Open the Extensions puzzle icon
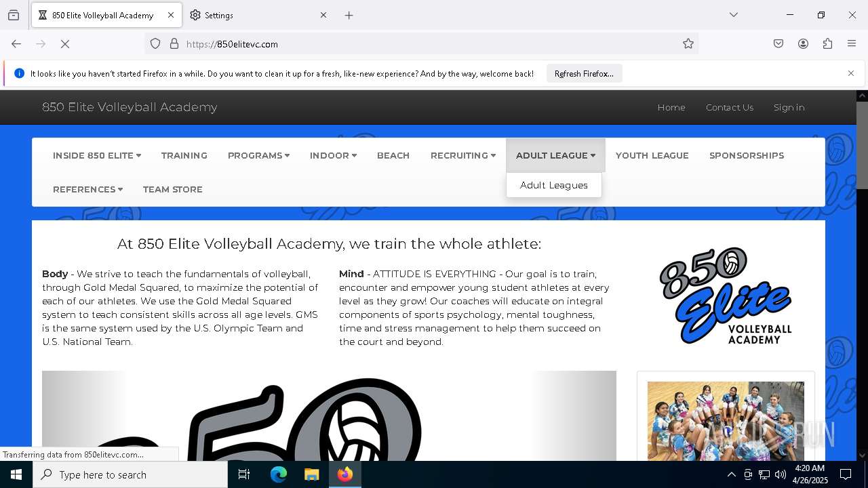868x488 pixels. click(827, 44)
